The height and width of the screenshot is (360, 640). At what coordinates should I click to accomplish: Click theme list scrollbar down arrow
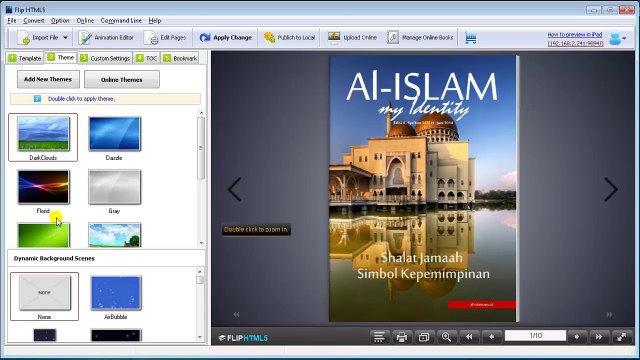click(x=201, y=243)
